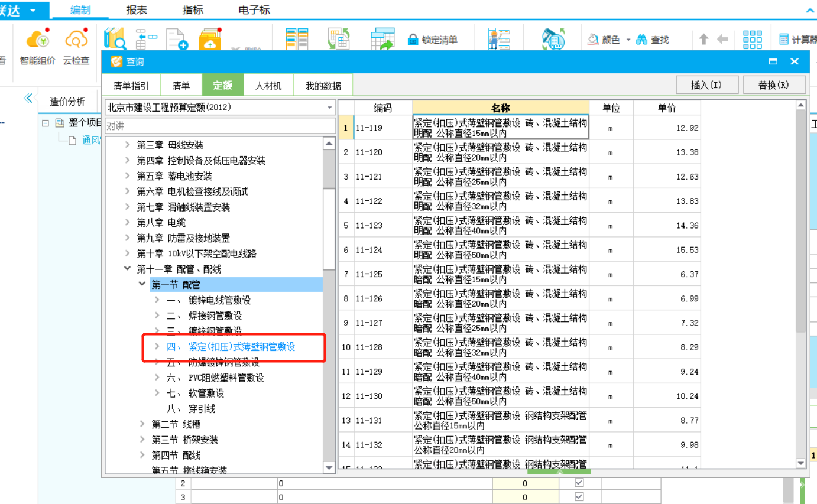Click the 插入(I) button

click(706, 85)
